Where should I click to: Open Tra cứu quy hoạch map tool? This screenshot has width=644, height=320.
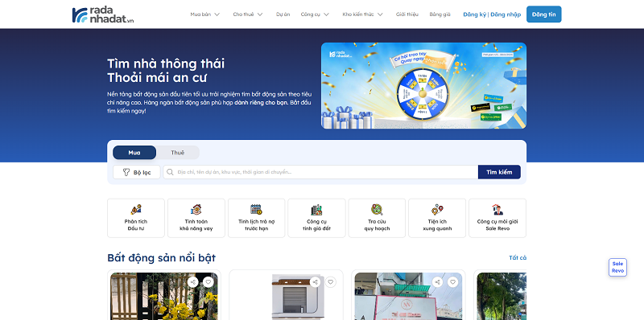point(377,218)
